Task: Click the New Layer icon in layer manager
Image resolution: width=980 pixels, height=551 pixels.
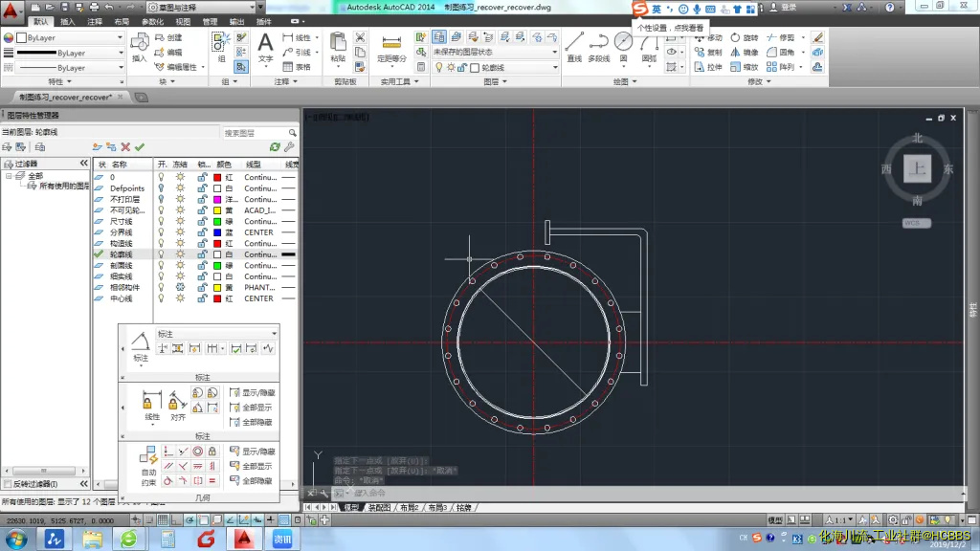Action: tap(97, 146)
